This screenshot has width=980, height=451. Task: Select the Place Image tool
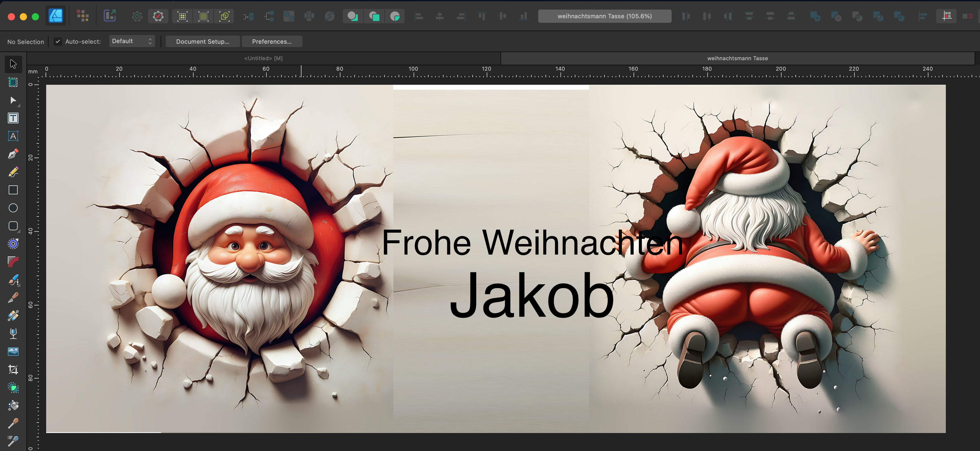(13, 351)
